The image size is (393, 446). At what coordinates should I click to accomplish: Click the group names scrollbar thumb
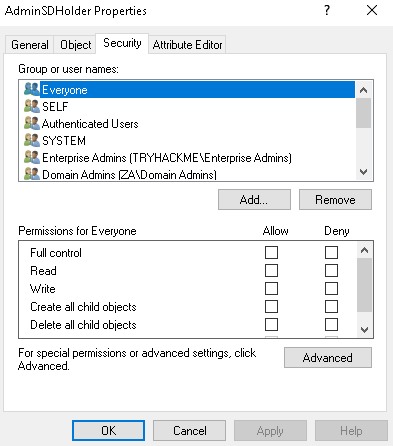364,113
